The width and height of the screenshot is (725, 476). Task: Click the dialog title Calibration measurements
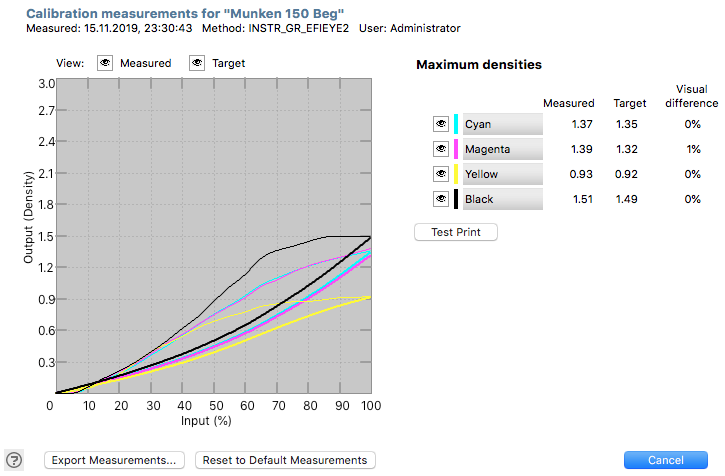[x=185, y=13]
